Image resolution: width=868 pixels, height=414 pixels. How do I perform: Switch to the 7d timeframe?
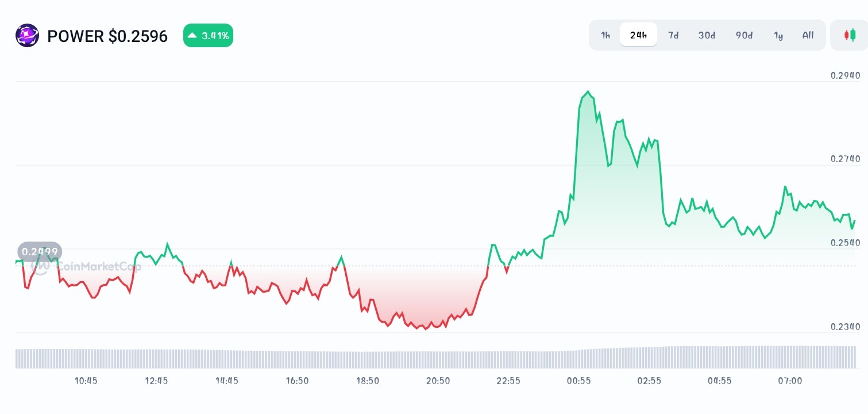coord(673,35)
